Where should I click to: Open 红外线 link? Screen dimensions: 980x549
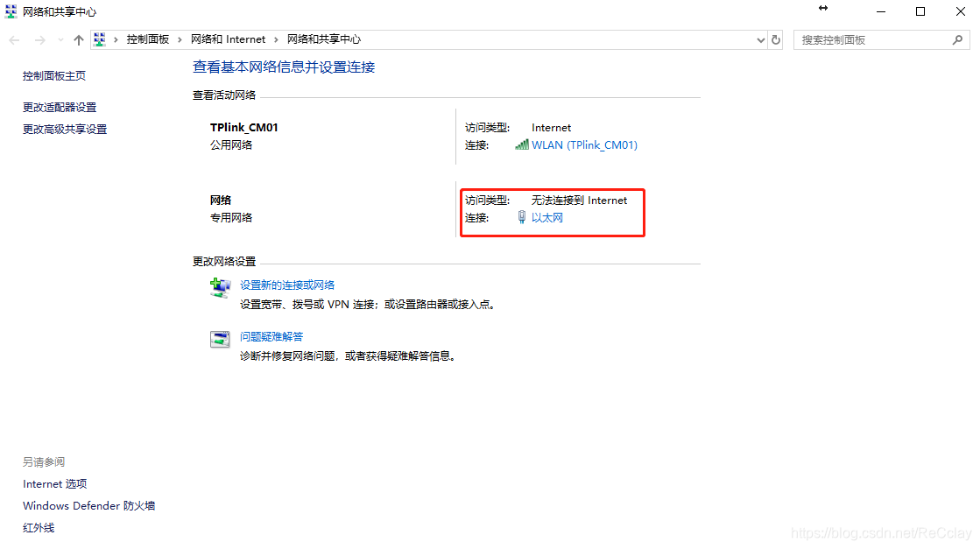coord(39,528)
